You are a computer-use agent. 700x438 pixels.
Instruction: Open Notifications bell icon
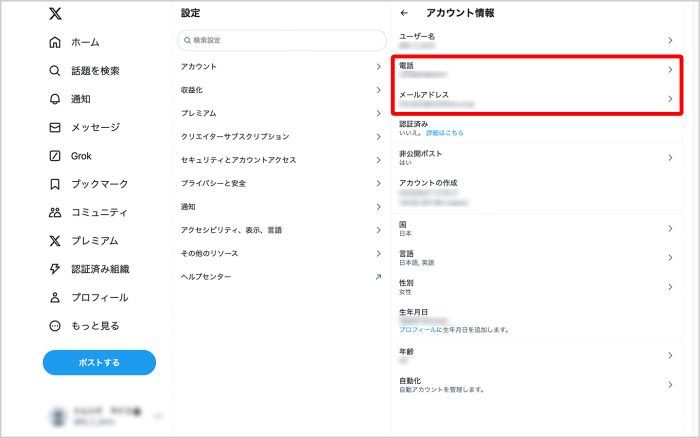pos(55,99)
